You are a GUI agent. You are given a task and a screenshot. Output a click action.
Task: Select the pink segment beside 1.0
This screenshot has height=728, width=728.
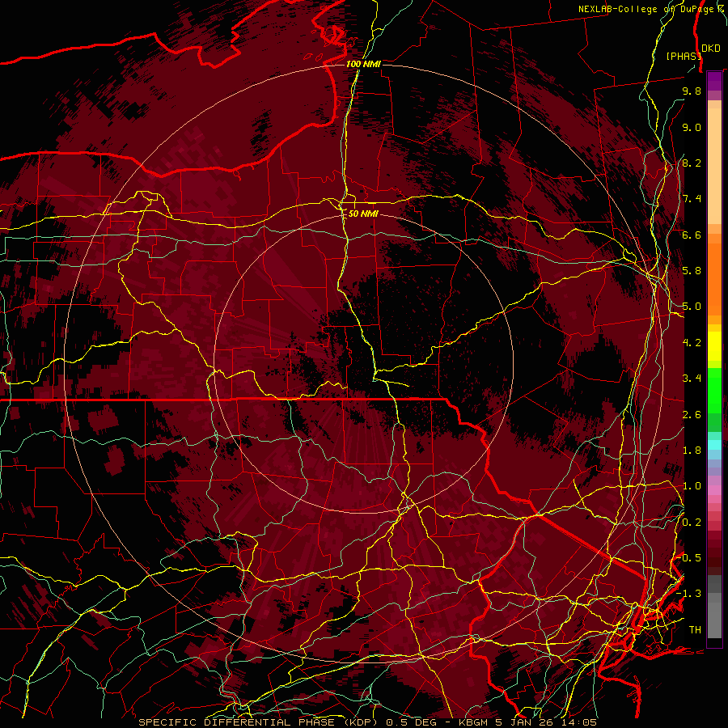click(x=714, y=489)
